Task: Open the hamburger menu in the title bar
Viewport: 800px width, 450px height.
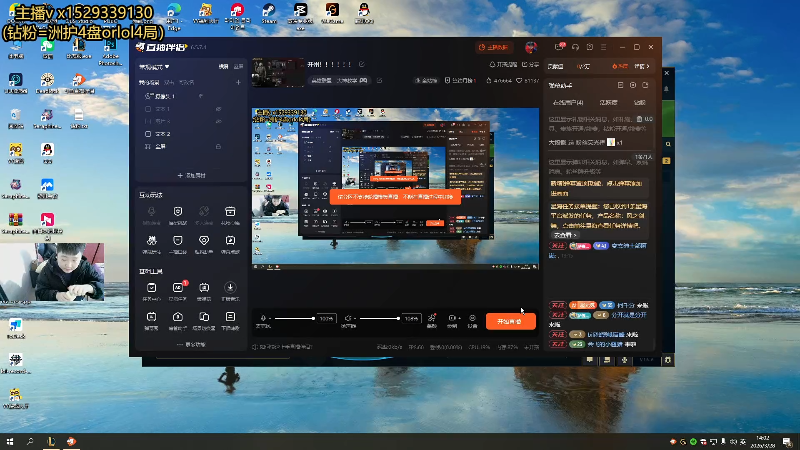Action: coord(604,47)
